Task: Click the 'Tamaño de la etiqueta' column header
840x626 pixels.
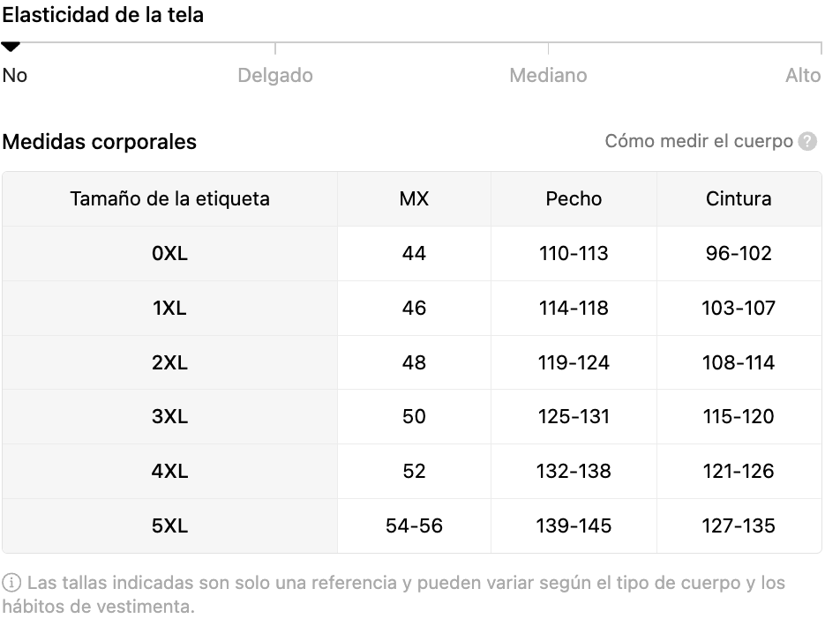Action: point(169,199)
